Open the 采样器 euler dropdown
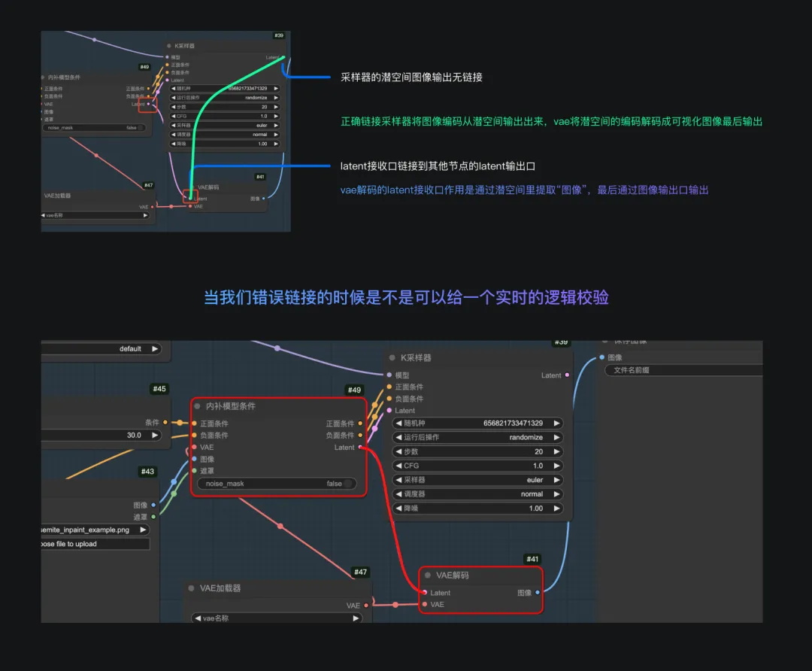The image size is (812, 671). 477,480
